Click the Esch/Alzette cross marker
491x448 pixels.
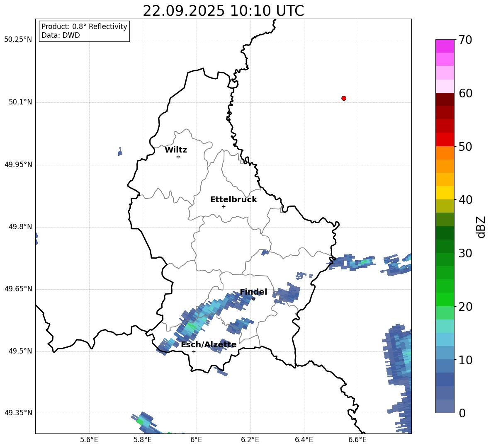pos(194,351)
